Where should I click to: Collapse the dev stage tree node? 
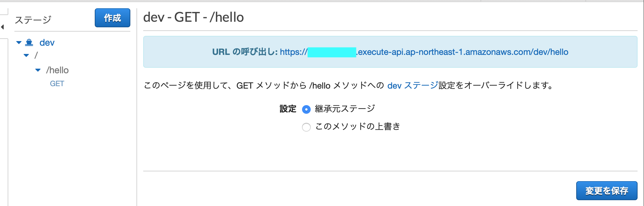point(18,43)
